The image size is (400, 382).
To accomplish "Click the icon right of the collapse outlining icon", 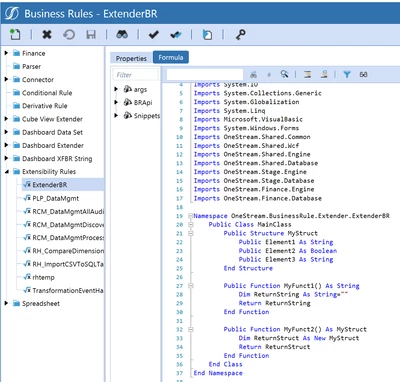I will click(x=324, y=74).
